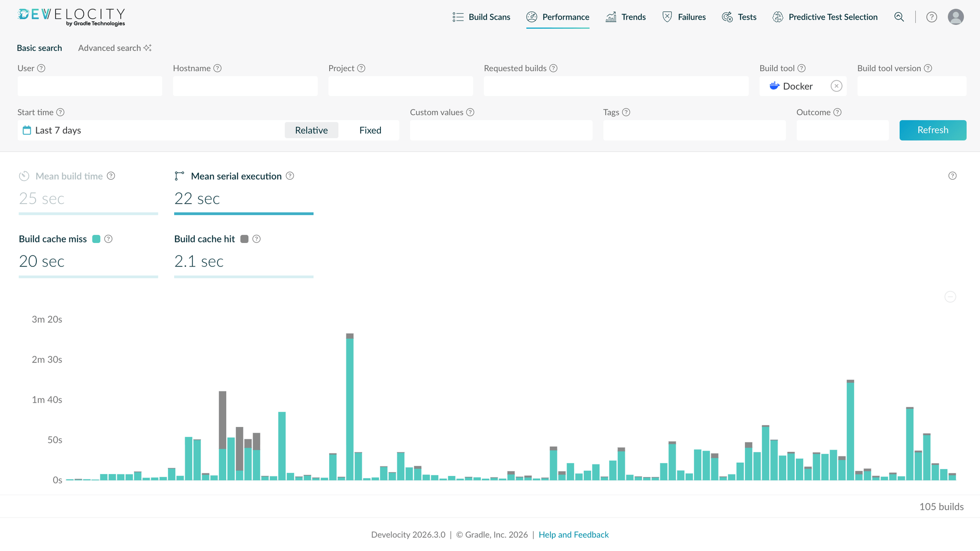The image size is (980, 551).
Task: Focus the User input field
Action: (x=90, y=86)
